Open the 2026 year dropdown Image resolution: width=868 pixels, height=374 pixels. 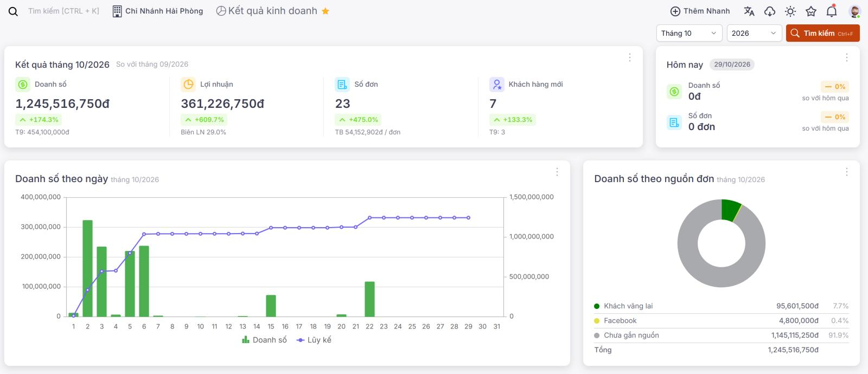754,33
